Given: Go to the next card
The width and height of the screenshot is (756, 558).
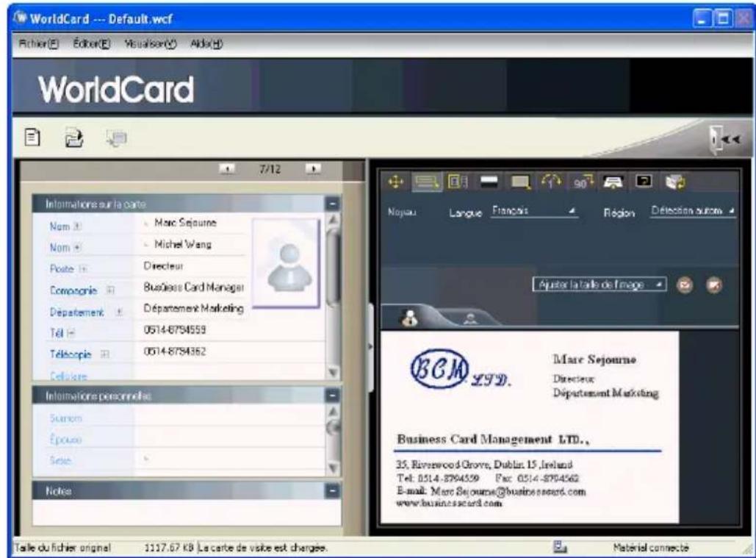Looking at the screenshot, I should pos(313,169).
